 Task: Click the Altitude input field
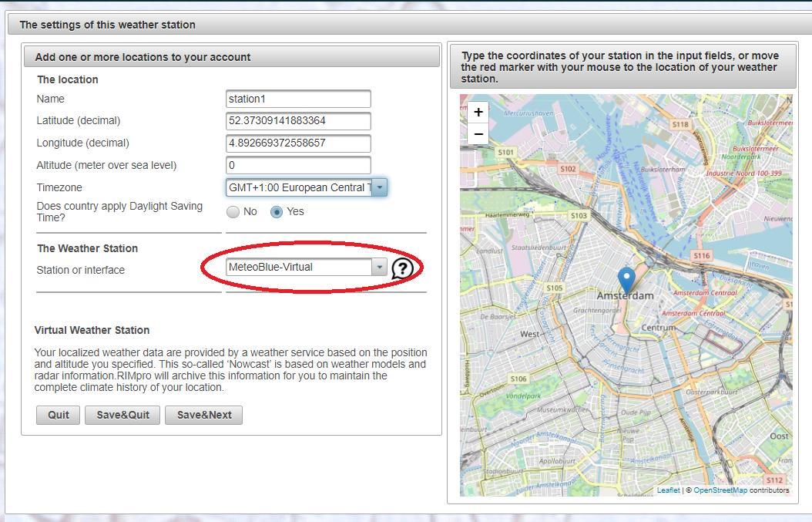297,165
